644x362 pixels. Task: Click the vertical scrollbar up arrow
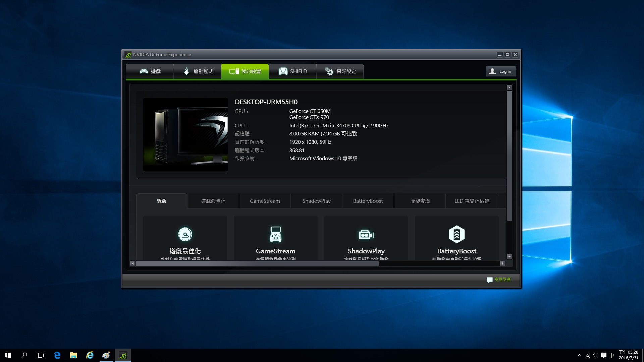(x=509, y=87)
